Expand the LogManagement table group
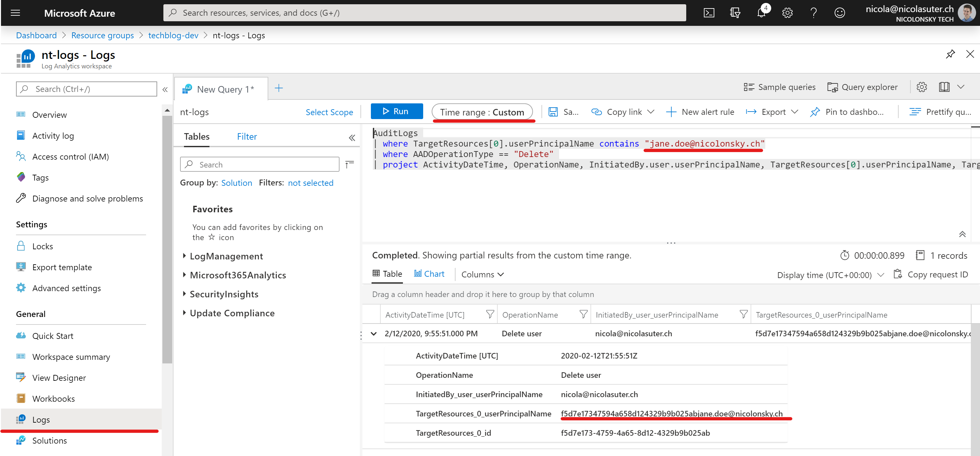The image size is (980, 456). click(x=184, y=256)
